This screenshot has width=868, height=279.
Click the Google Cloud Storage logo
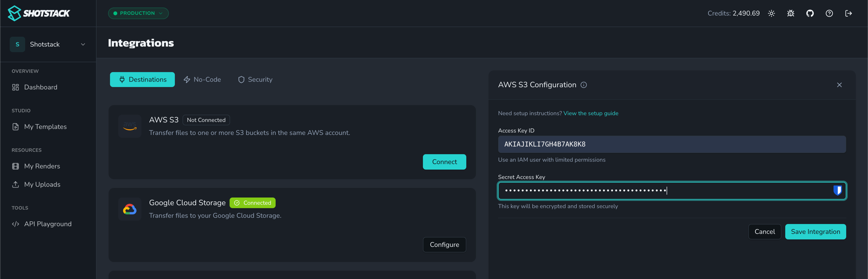tap(130, 209)
